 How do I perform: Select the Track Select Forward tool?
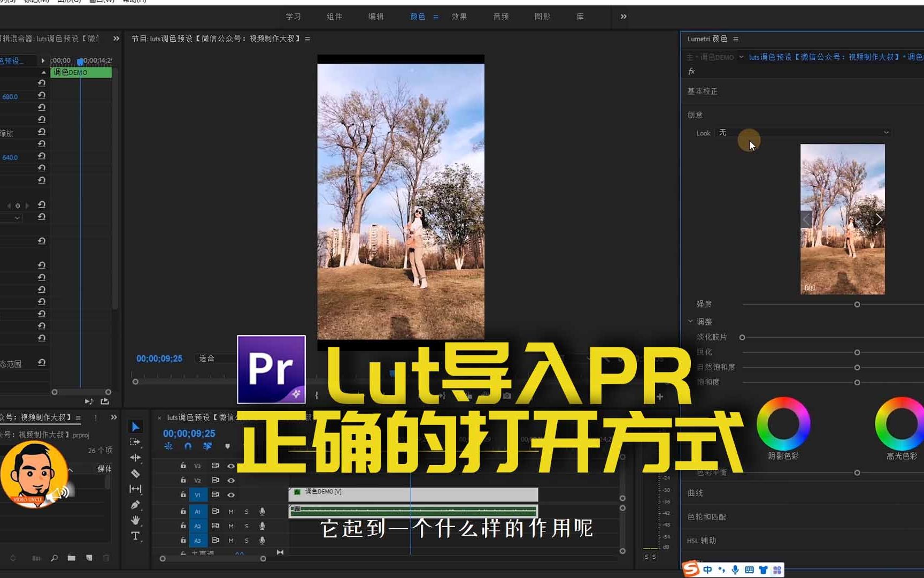(135, 442)
